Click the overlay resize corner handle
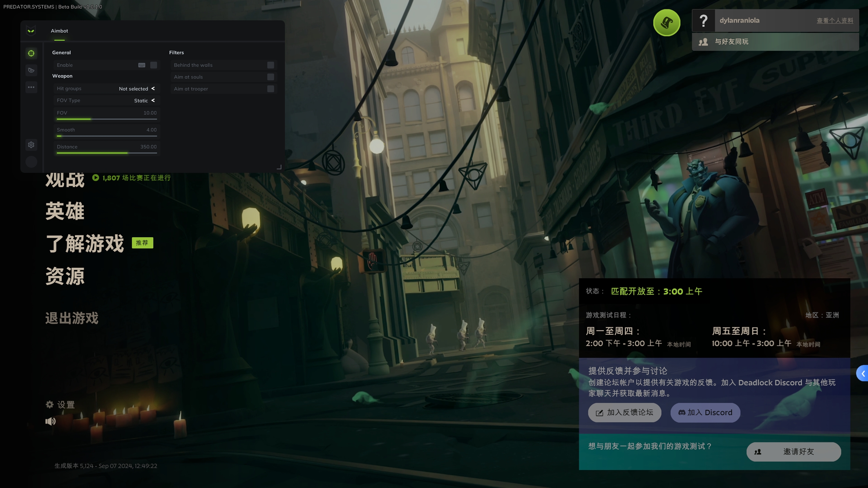This screenshot has width=868, height=488. pos(279,167)
